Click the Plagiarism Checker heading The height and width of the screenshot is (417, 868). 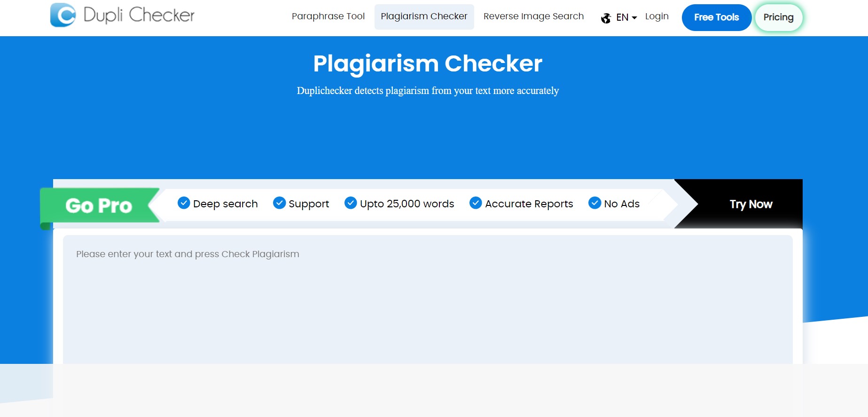click(428, 63)
